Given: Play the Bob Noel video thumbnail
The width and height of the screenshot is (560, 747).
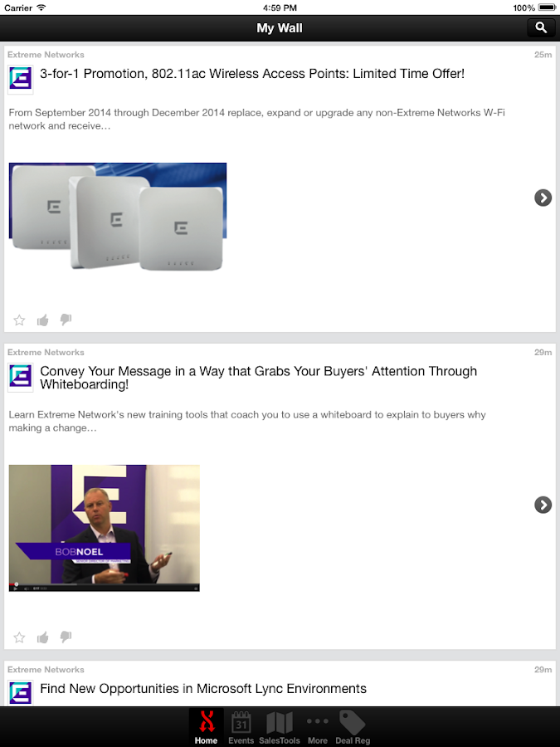Looking at the screenshot, I should [105, 529].
